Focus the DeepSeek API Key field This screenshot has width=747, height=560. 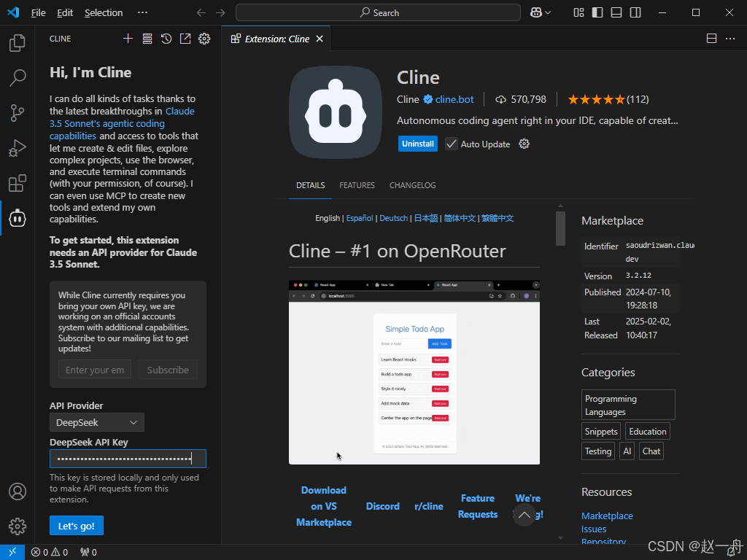(128, 459)
